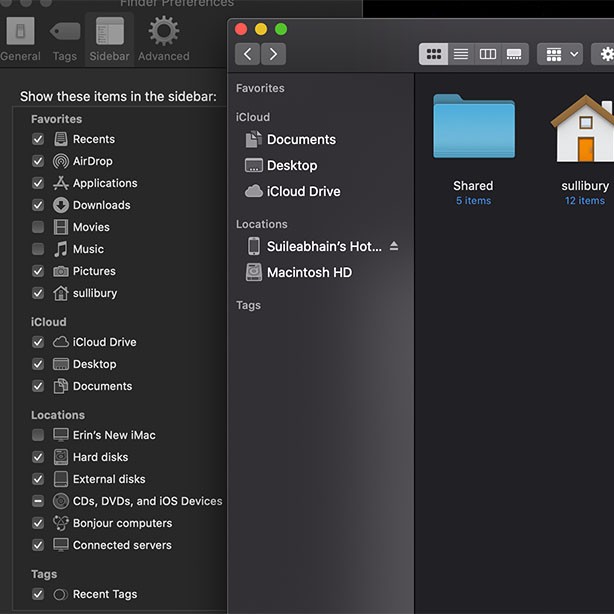Open the group-by arrangement dropdown
Image resolution: width=614 pixels, height=614 pixels.
coord(559,54)
